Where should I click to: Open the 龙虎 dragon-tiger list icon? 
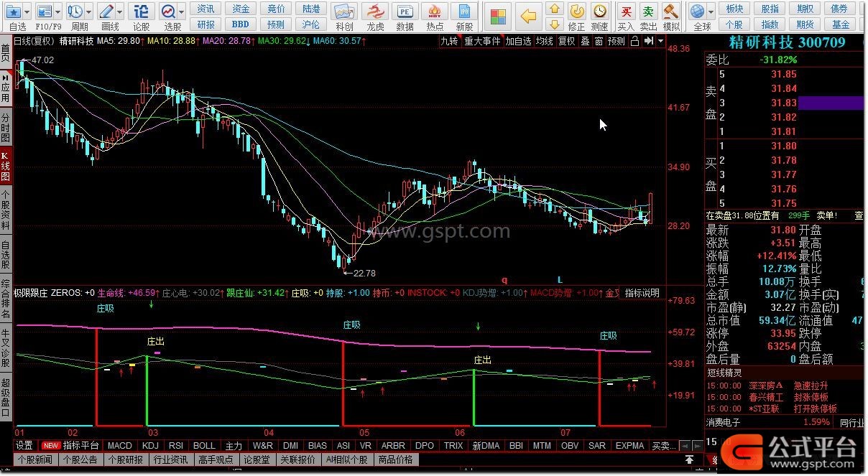(375, 12)
